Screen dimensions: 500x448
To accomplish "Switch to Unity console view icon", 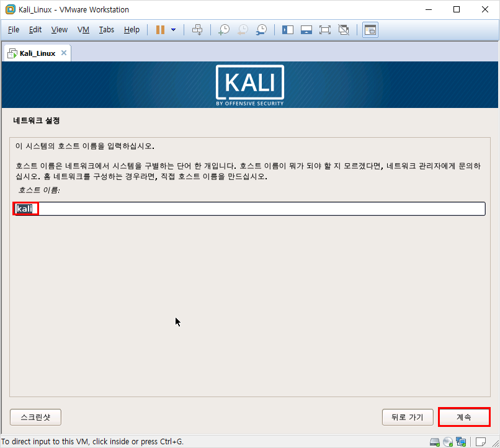I will coord(370,30).
